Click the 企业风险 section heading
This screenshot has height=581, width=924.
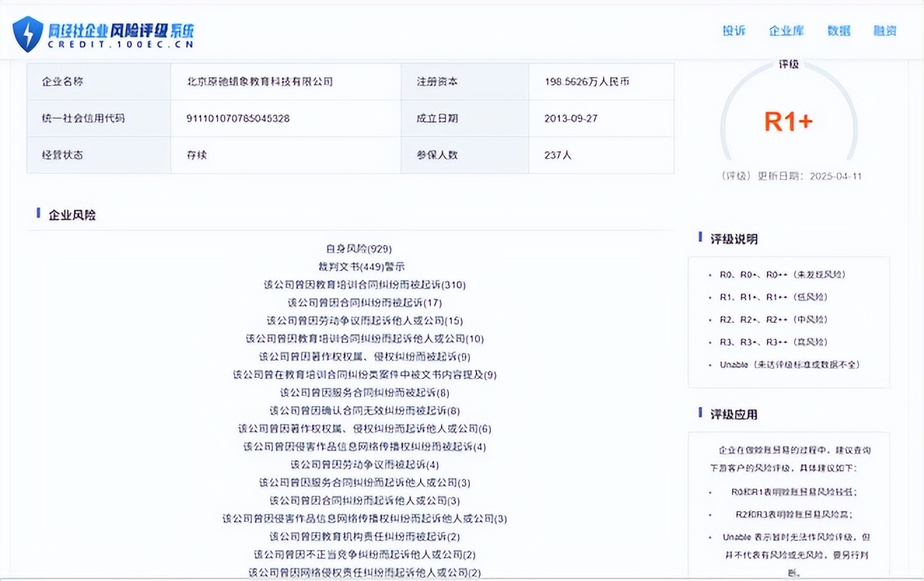[x=72, y=215]
